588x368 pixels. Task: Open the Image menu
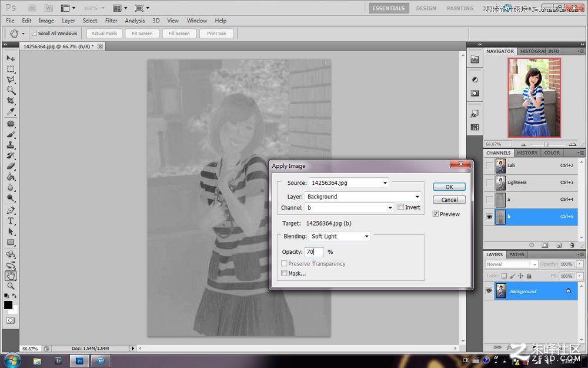46,21
